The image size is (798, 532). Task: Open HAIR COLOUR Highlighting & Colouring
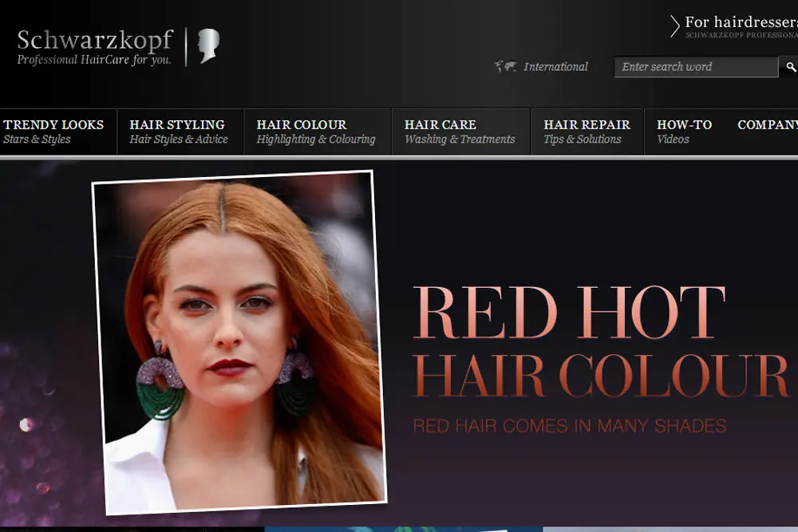(x=315, y=132)
